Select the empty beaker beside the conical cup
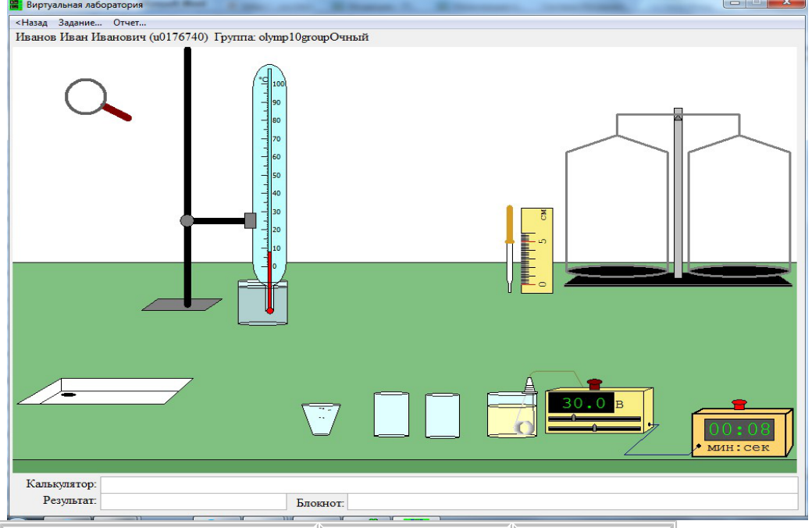 (391, 414)
